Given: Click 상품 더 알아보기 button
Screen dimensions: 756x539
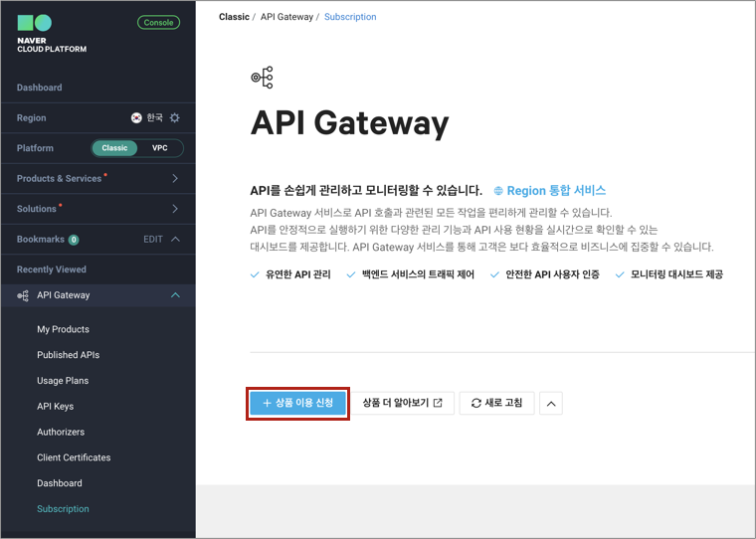Looking at the screenshot, I should (403, 403).
